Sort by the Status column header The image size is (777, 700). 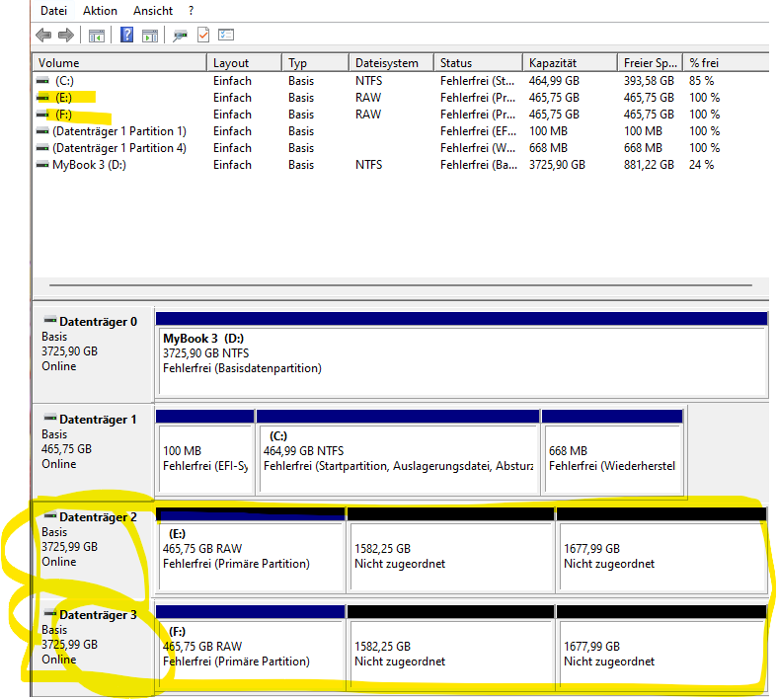tap(478, 63)
